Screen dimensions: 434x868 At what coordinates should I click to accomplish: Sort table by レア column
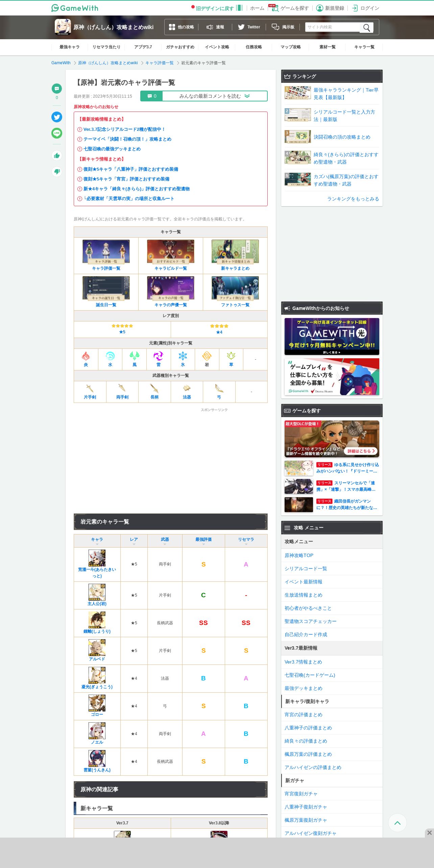coord(134,540)
